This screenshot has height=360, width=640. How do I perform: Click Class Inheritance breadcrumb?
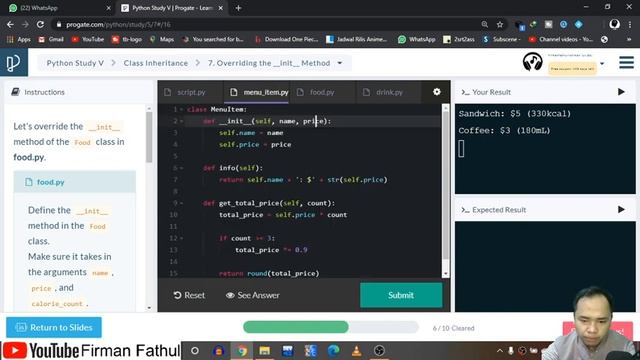tap(156, 63)
